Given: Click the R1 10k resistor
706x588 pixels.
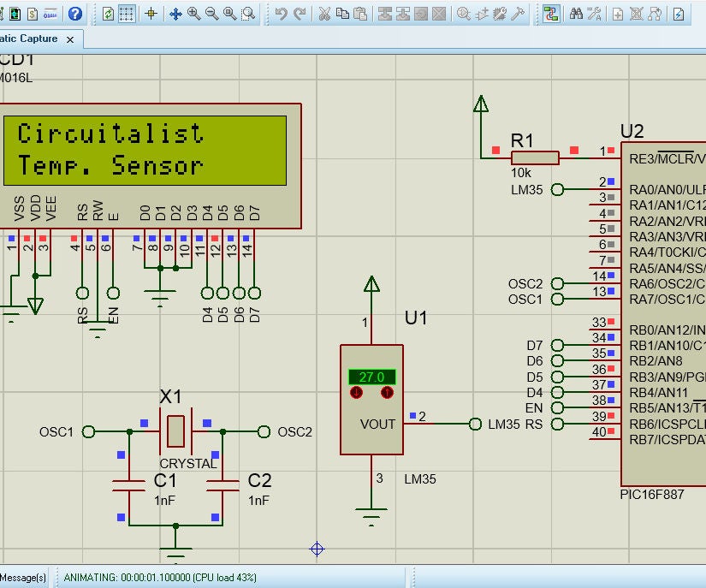Looking at the screenshot, I should pos(535,157).
